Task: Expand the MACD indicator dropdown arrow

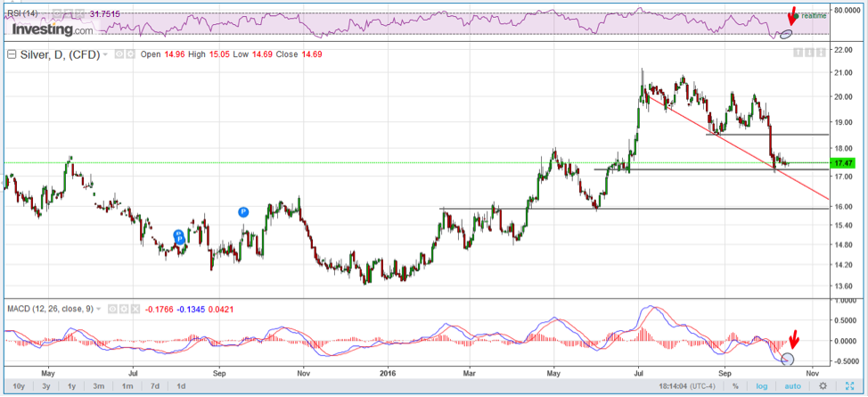Action: coord(101,309)
